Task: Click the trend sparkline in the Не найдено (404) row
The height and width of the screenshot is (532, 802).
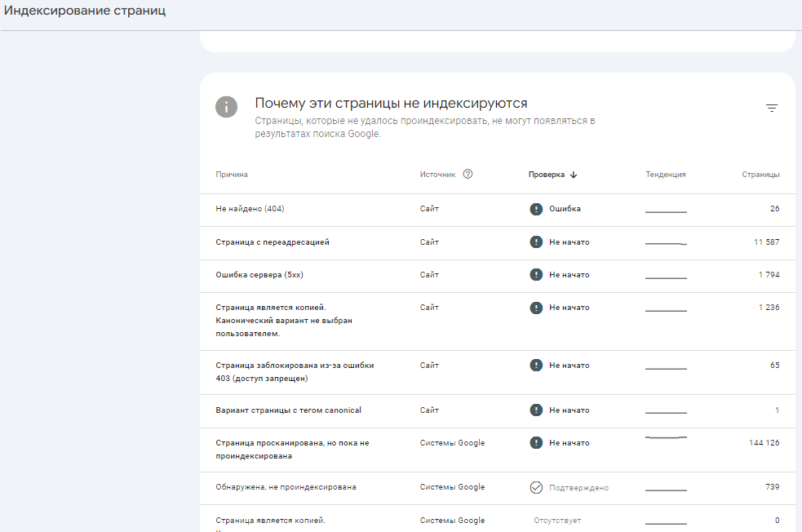Action: (x=666, y=211)
